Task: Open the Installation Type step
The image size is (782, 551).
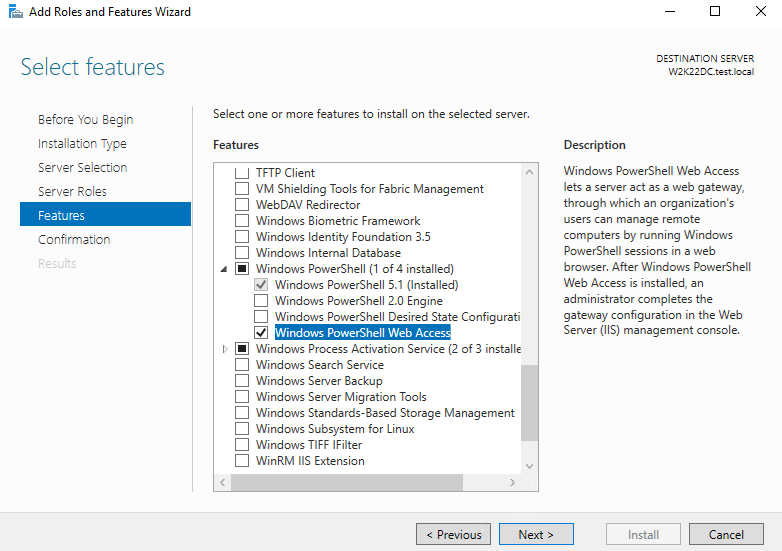Action: point(82,144)
